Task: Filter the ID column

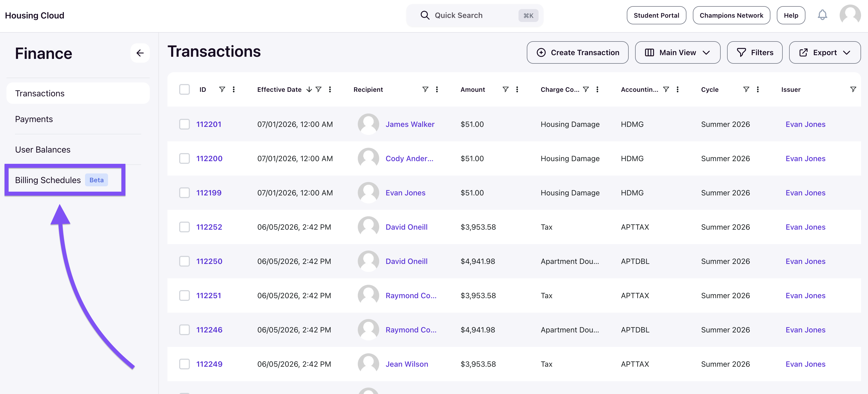Action: coord(222,89)
